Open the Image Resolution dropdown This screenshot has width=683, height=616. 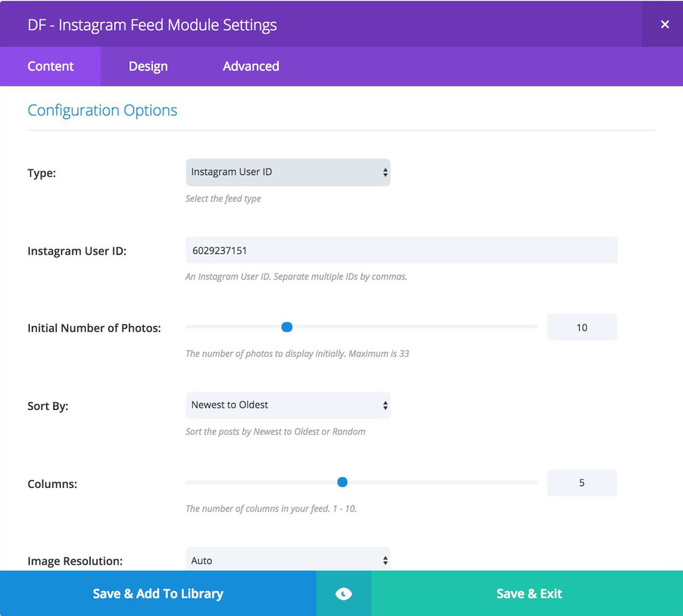point(288,559)
